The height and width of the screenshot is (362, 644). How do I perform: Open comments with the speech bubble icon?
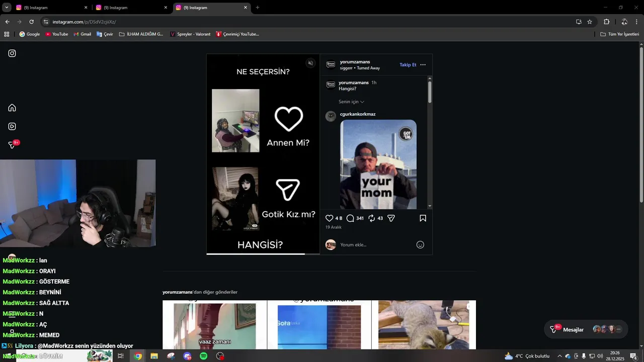click(350, 218)
